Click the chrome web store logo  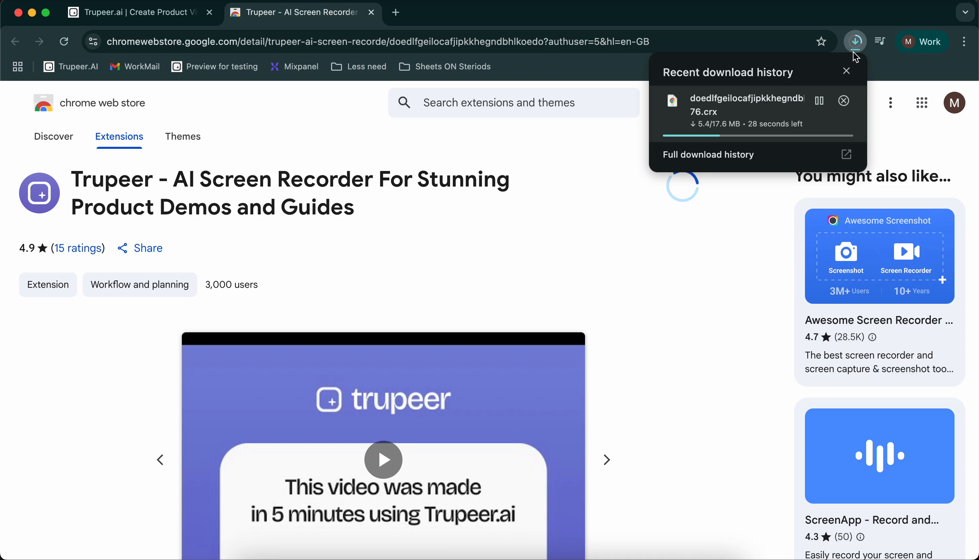[43, 102]
